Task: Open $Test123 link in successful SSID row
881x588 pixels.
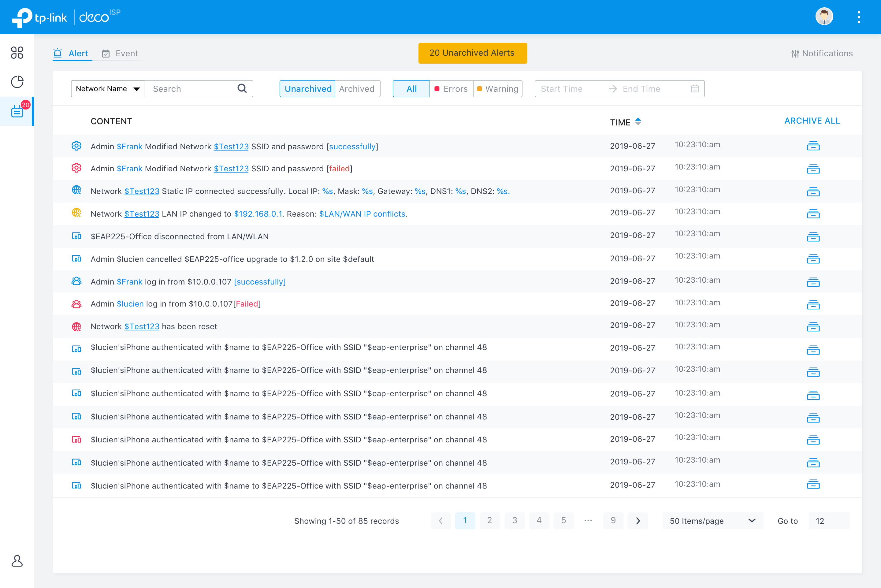Action: pyautogui.click(x=231, y=146)
